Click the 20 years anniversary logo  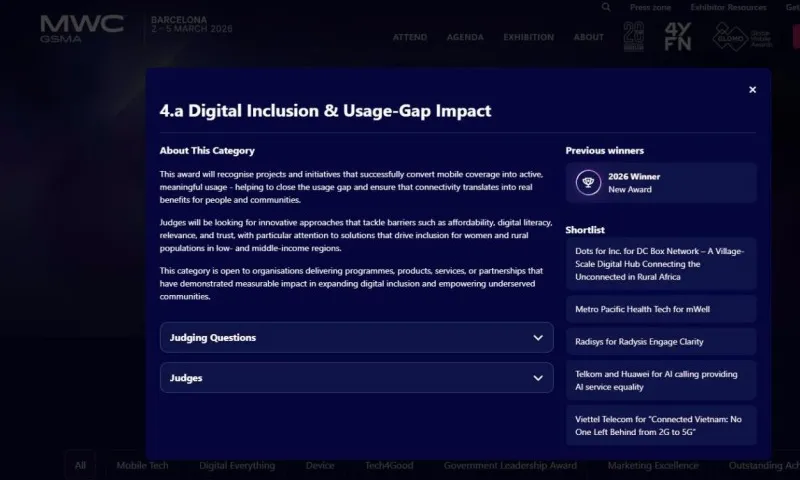pyautogui.click(x=634, y=37)
